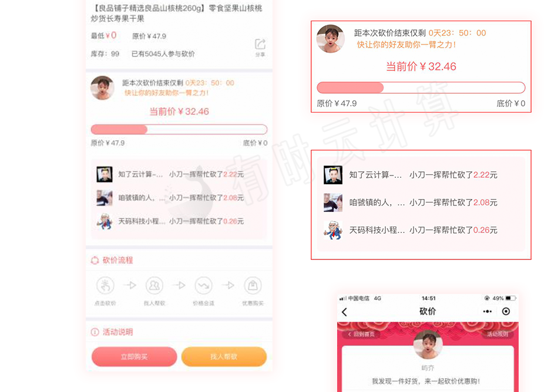
Task: Click the price progress bar in left phone
Action: pos(179,129)
